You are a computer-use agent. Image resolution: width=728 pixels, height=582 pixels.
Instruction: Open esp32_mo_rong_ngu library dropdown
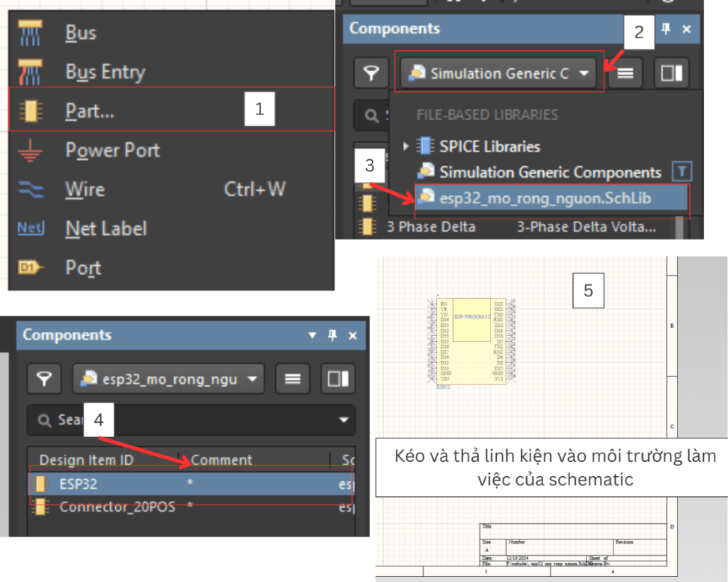[x=168, y=379]
